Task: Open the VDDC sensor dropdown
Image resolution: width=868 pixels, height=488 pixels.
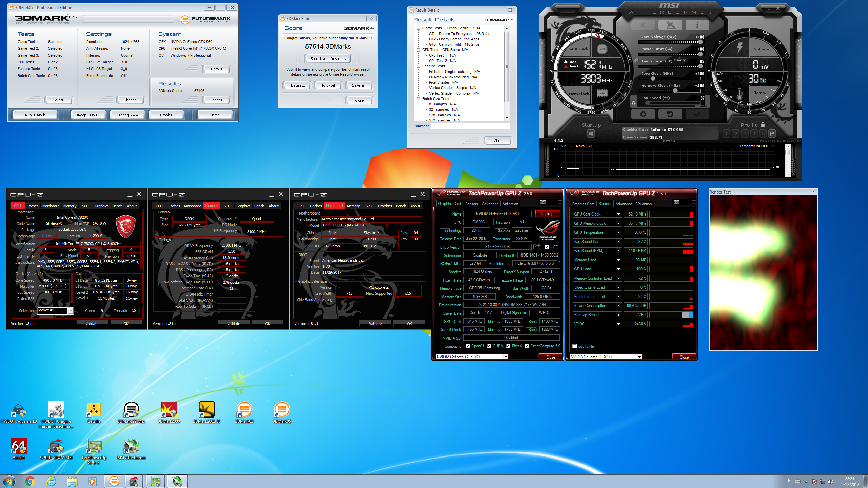Action: pyautogui.click(x=619, y=324)
